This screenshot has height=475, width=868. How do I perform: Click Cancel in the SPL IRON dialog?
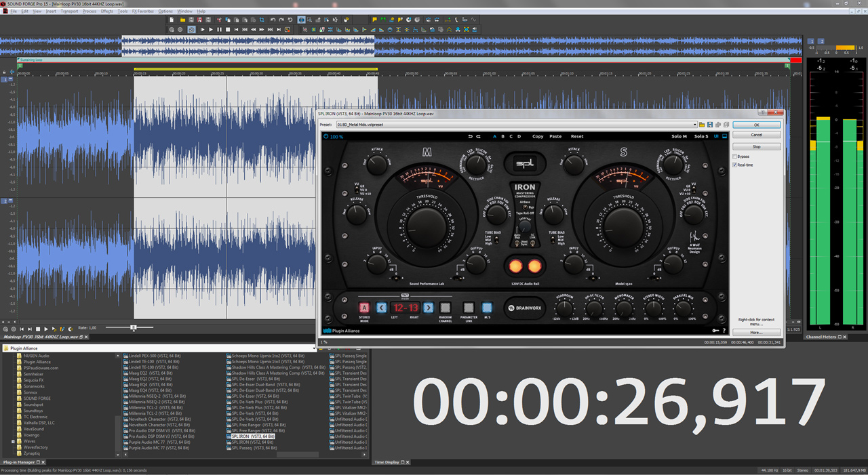coord(756,135)
